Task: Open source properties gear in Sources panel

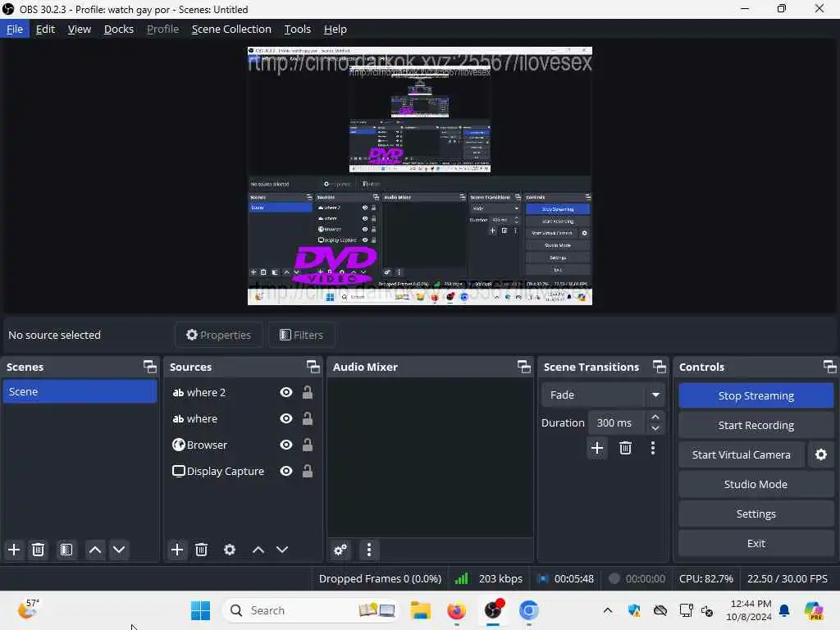Action: tap(230, 550)
